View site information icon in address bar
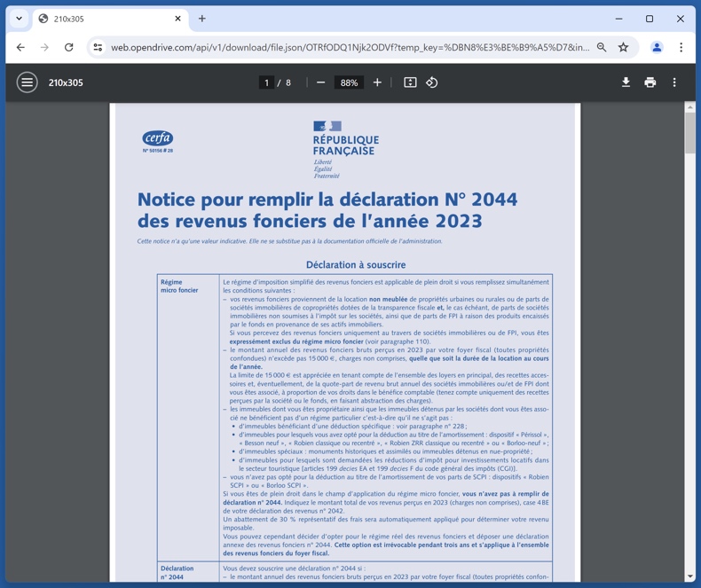This screenshot has width=701, height=588. [98, 47]
